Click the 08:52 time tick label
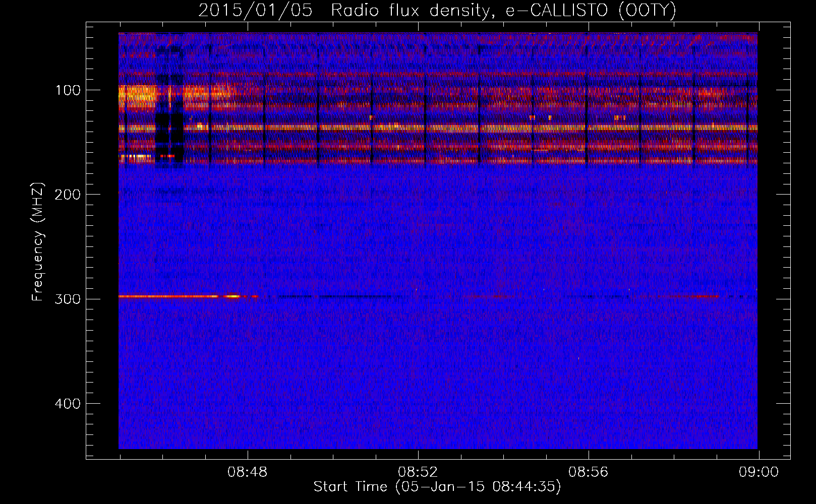The width and height of the screenshot is (816, 504). [418, 472]
